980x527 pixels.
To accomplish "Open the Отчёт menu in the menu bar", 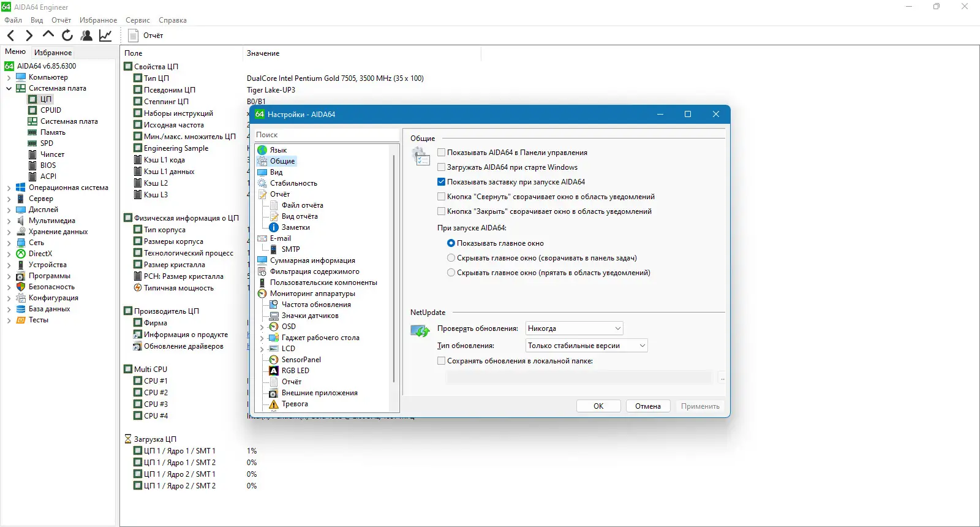I will [x=61, y=20].
